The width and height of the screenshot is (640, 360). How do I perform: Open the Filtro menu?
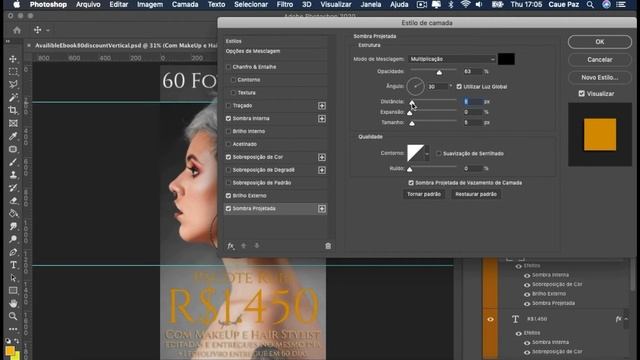click(284, 4)
